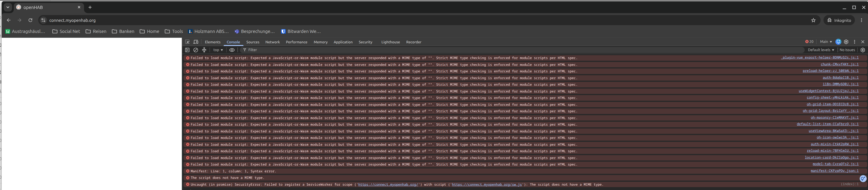Screen dimensions: 868x190
Task: Open config-sheet-yMnLkiAk.js source link
Action: (833, 98)
